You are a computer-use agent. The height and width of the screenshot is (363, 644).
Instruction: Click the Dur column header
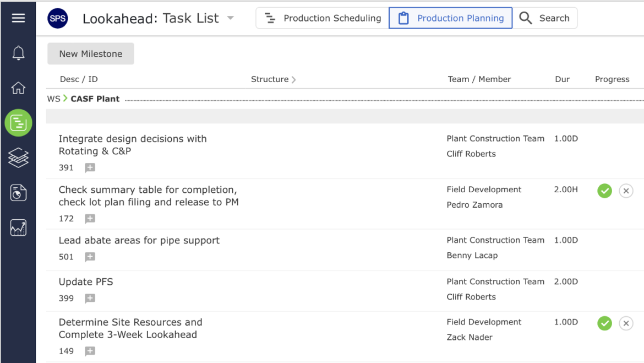563,79
